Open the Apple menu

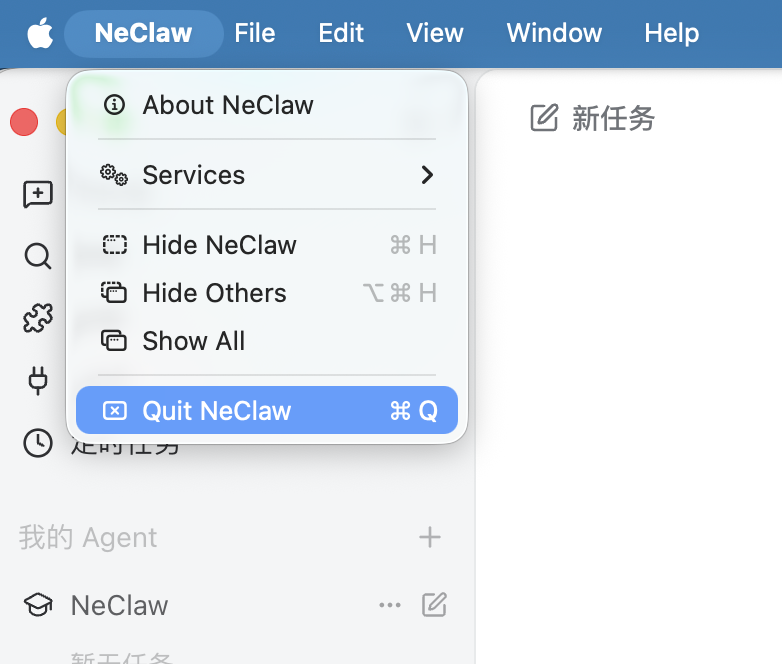coord(40,33)
